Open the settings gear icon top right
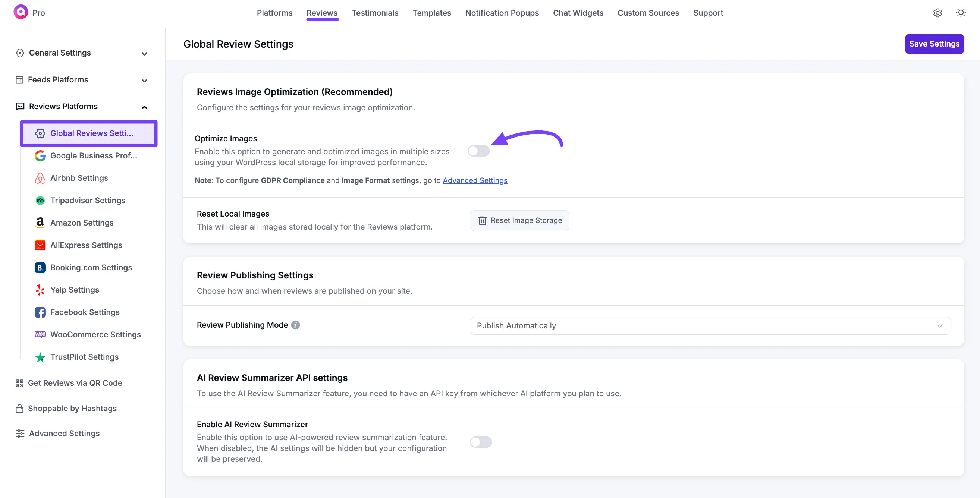Viewport: 980px width, 498px height. (x=937, y=13)
